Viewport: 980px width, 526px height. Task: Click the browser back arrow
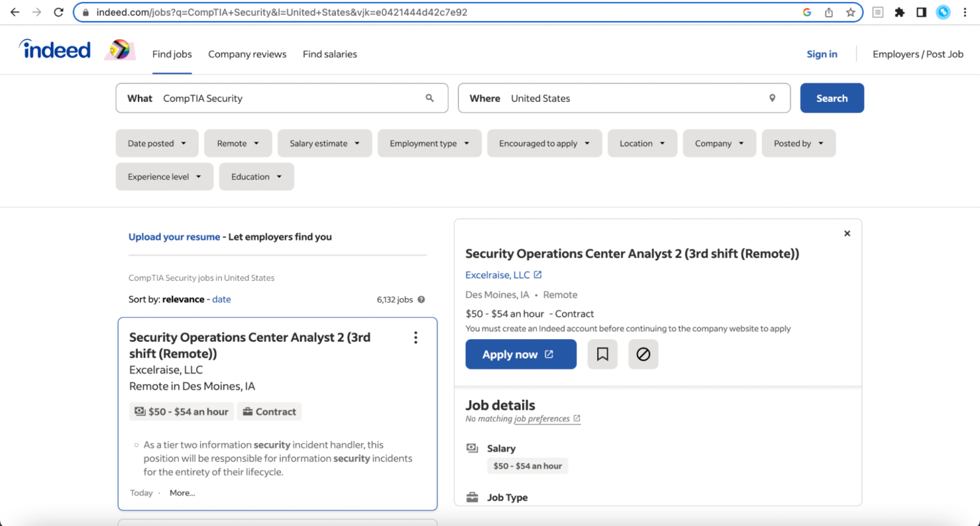coord(15,12)
